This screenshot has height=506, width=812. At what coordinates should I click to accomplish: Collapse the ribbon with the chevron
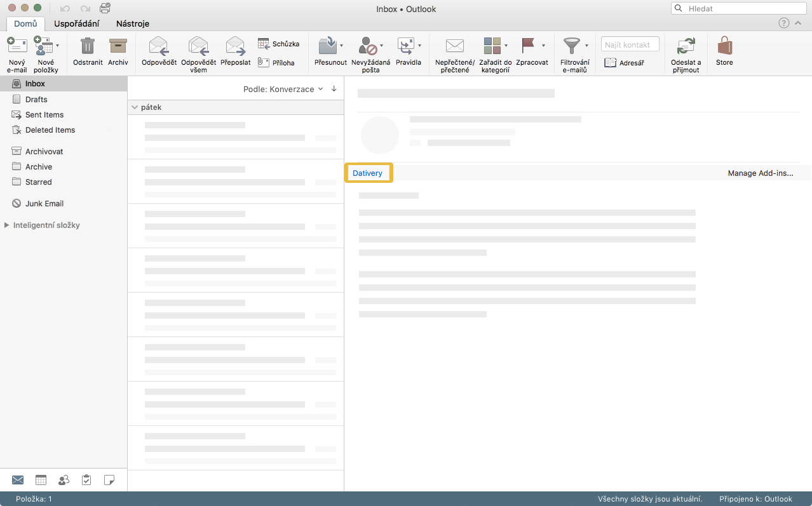[x=798, y=23]
